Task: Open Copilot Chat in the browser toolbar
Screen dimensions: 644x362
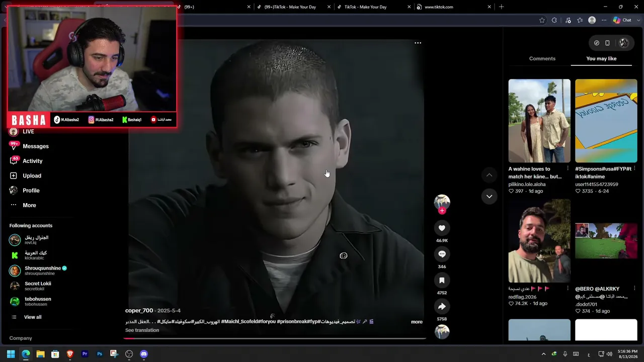Action: (x=622, y=20)
